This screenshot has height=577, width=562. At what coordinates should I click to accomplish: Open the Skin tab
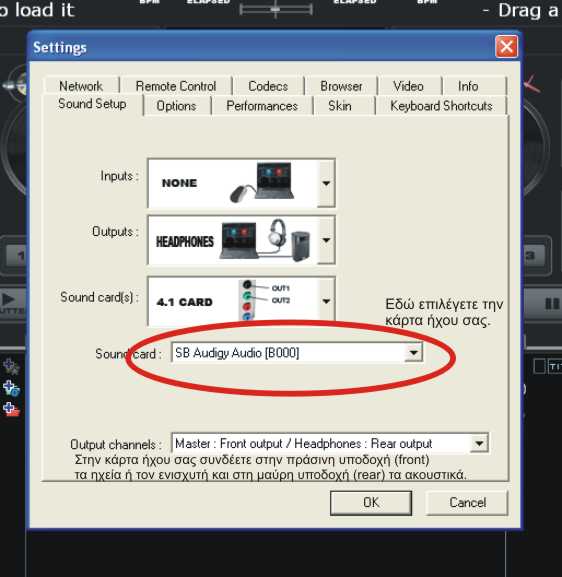(x=339, y=106)
